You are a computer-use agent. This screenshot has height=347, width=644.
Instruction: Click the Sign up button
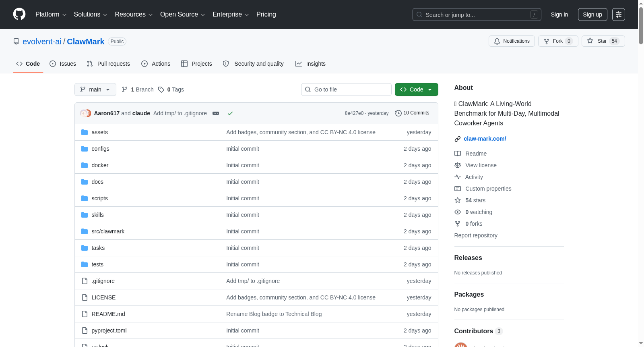[x=592, y=15]
